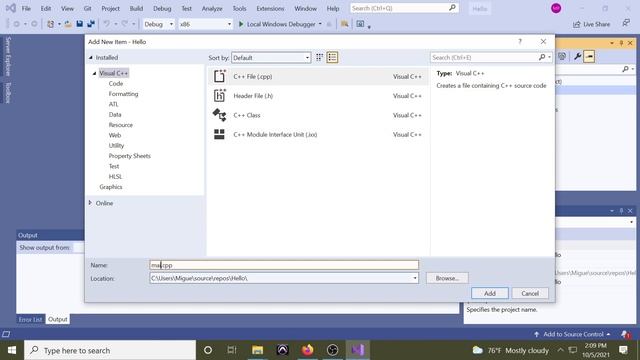Open the Edit menu
640x360 pixels.
pos(46,8)
